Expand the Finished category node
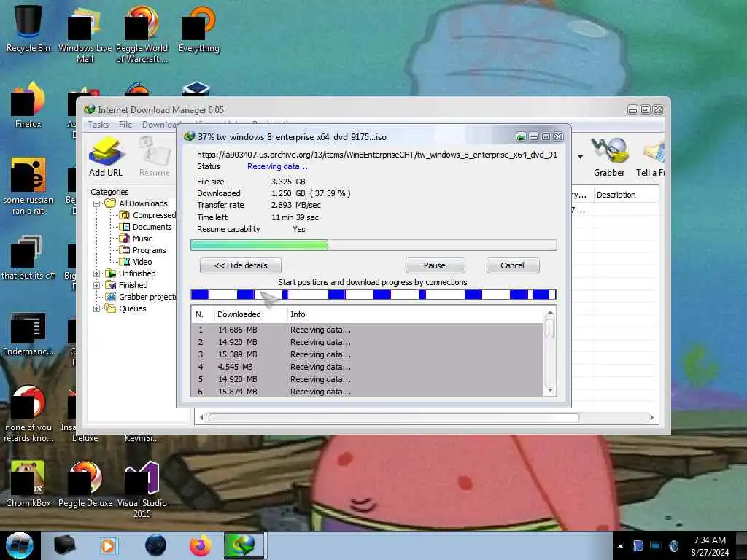Viewport: 747px width, 560px height. (97, 285)
